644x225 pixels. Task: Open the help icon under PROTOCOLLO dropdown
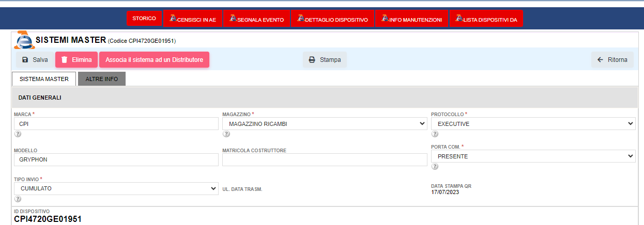tap(435, 134)
